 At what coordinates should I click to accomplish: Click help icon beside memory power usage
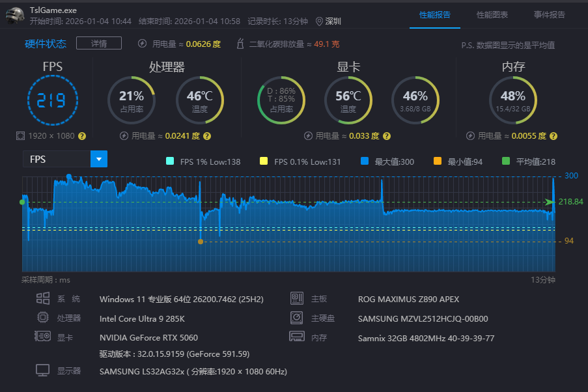[x=554, y=136]
